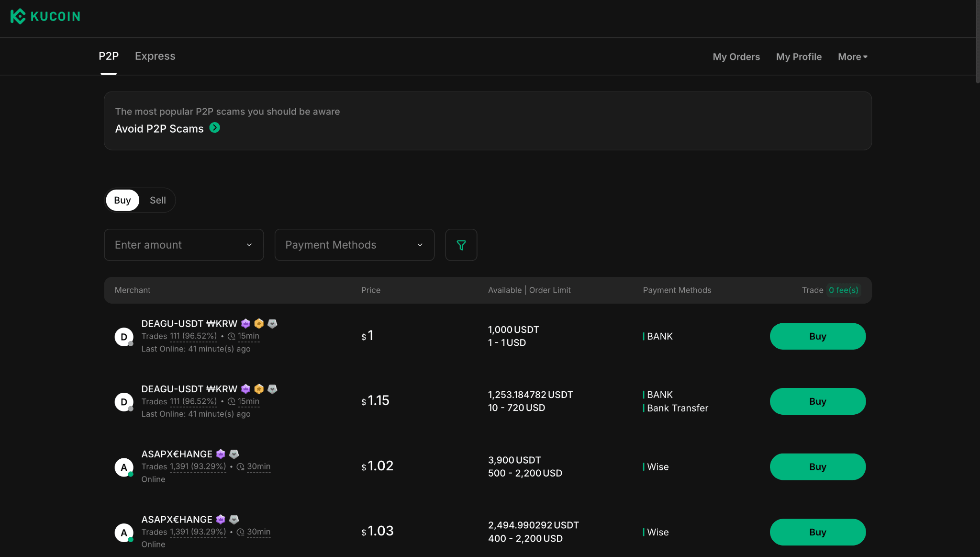Expand the More menu
The width and height of the screenshot is (980, 557).
pyautogui.click(x=852, y=57)
